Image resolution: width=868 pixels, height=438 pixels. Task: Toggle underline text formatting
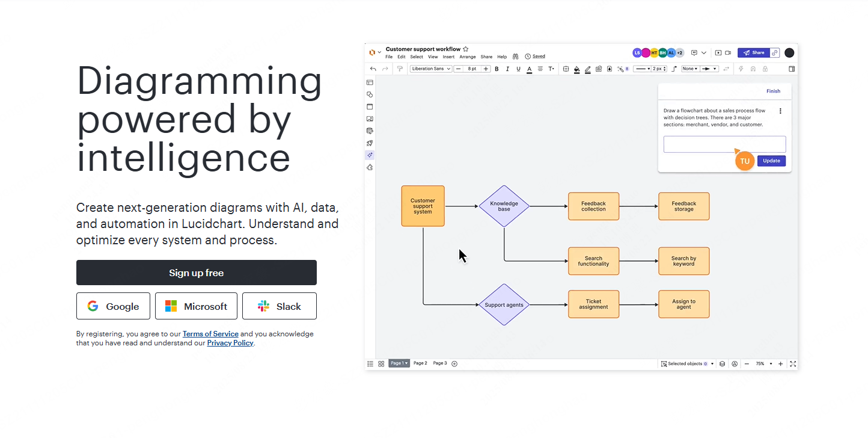[x=518, y=69]
